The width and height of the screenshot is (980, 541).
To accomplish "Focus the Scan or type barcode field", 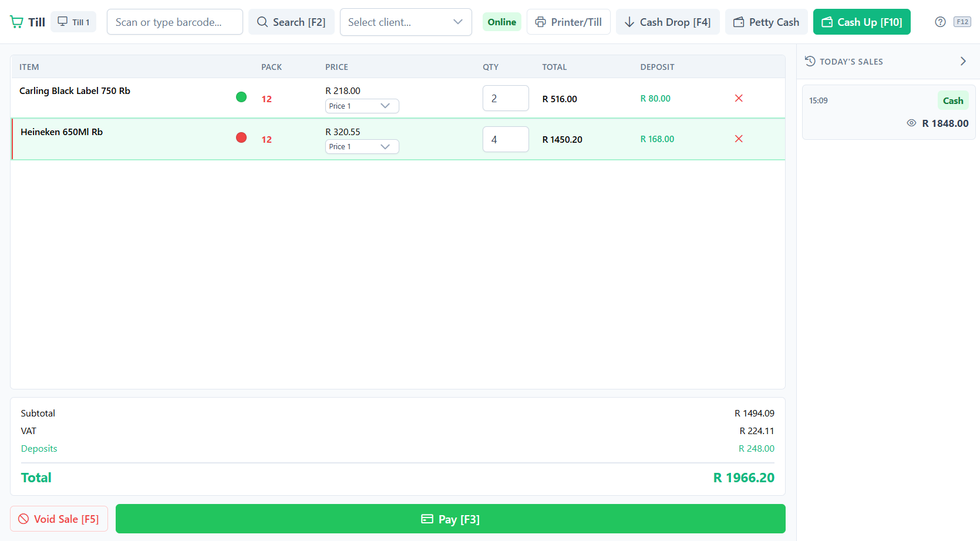I will (x=174, y=22).
